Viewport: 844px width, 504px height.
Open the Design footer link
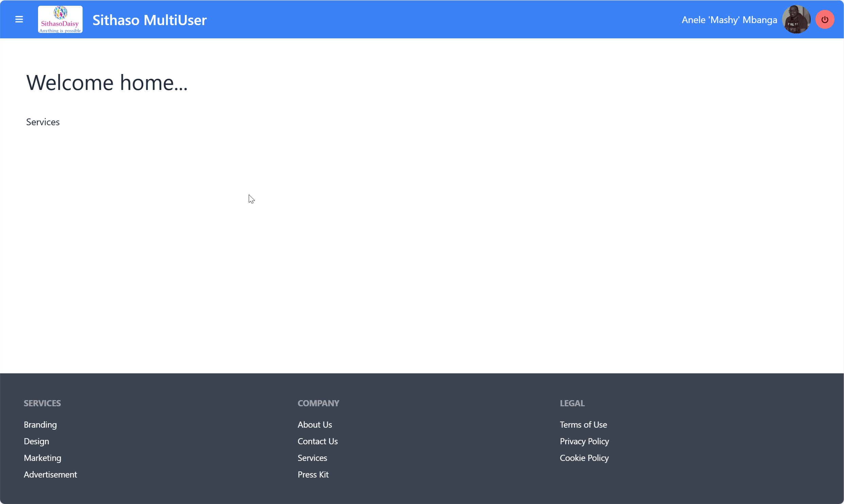[x=36, y=441]
